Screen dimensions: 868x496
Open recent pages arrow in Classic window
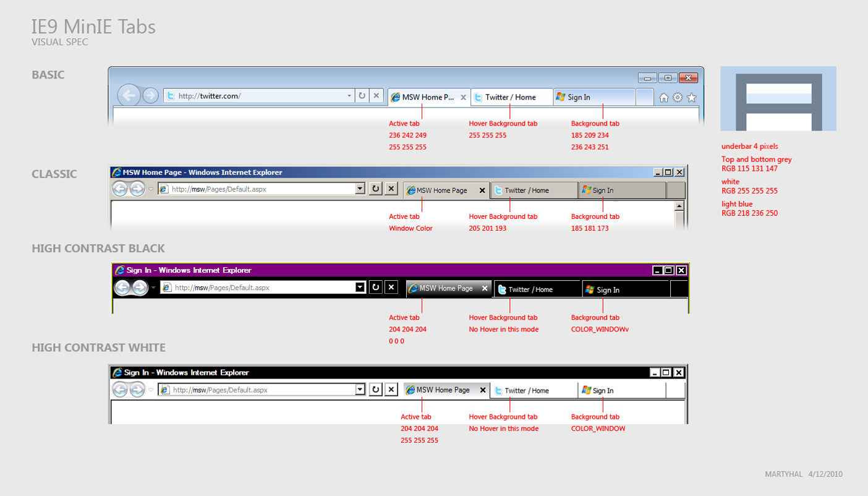pyautogui.click(x=151, y=189)
